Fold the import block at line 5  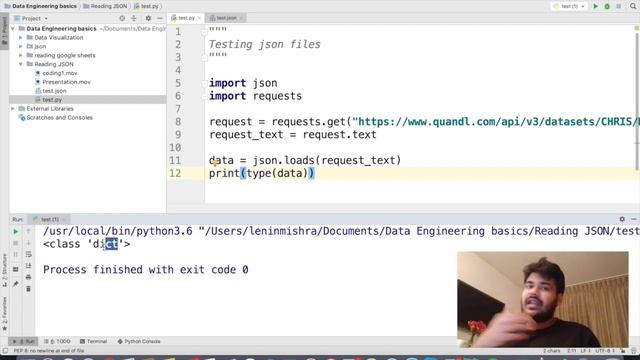coord(204,83)
